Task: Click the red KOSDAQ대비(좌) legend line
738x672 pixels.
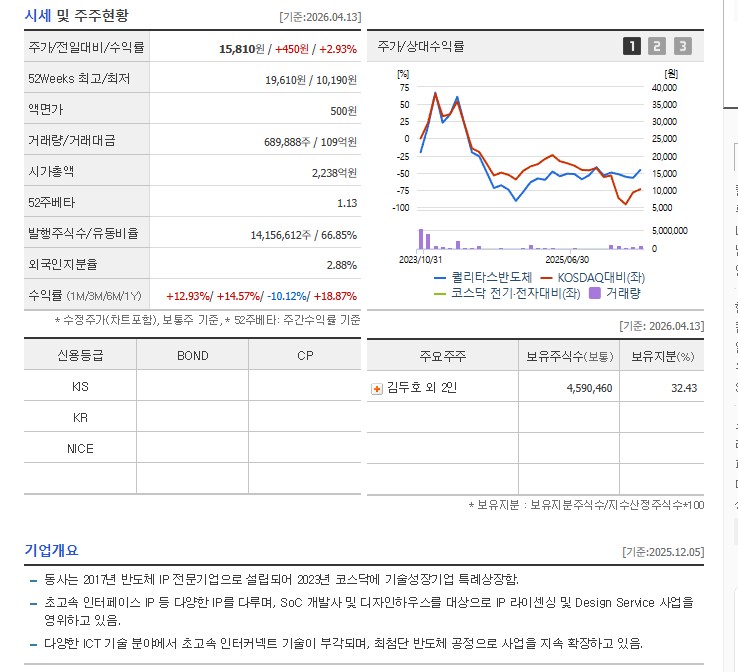Action: tap(546, 278)
